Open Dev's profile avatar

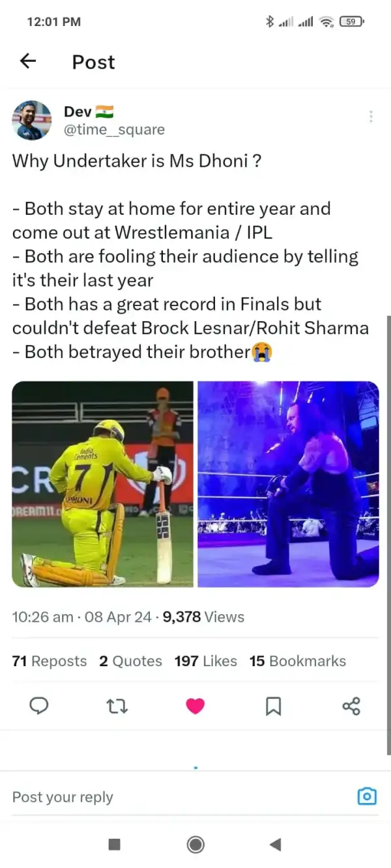click(x=32, y=120)
